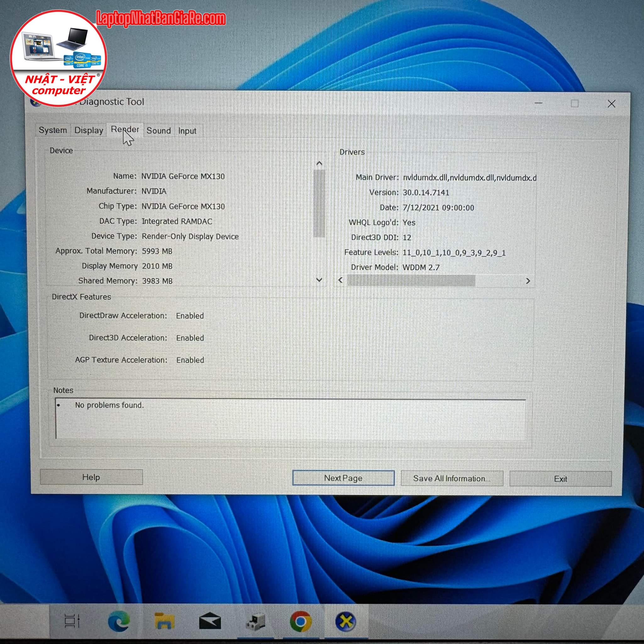The width and height of the screenshot is (644, 644).
Task: Click the Device list vertical scrollbar thumb
Action: [319, 203]
